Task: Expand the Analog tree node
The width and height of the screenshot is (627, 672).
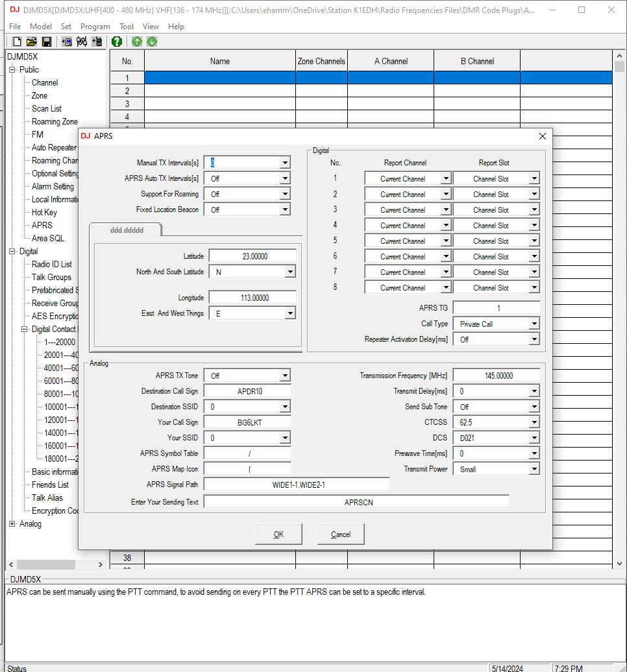Action: click(x=12, y=524)
